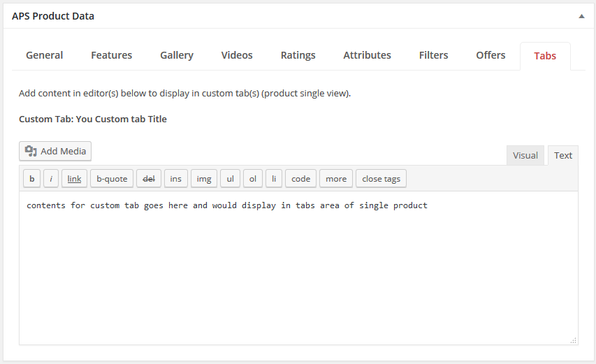Click the 'Custom Tab: You Custom tab Title' heading
The image size is (596, 364).
[x=93, y=119]
